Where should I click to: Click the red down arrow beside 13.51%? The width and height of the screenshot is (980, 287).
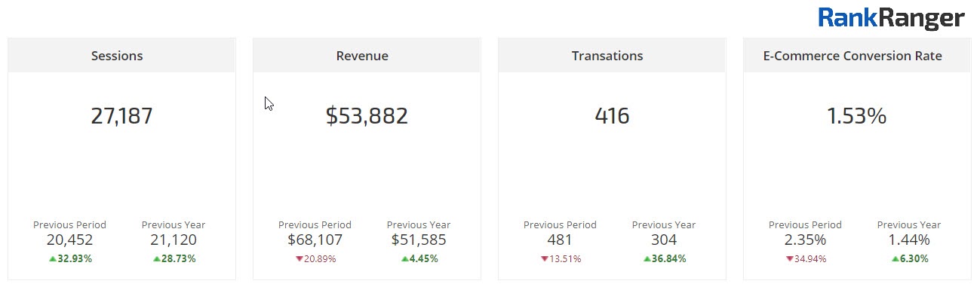pos(544,259)
